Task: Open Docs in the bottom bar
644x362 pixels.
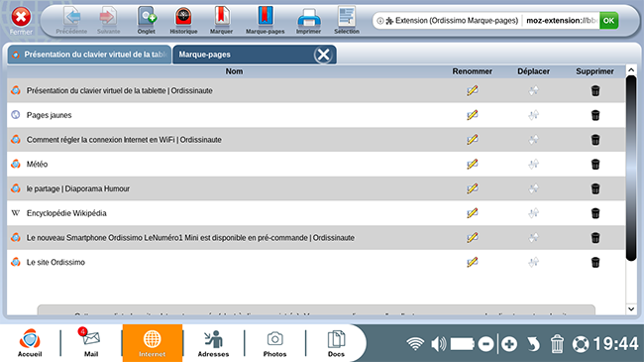Action: (x=336, y=343)
